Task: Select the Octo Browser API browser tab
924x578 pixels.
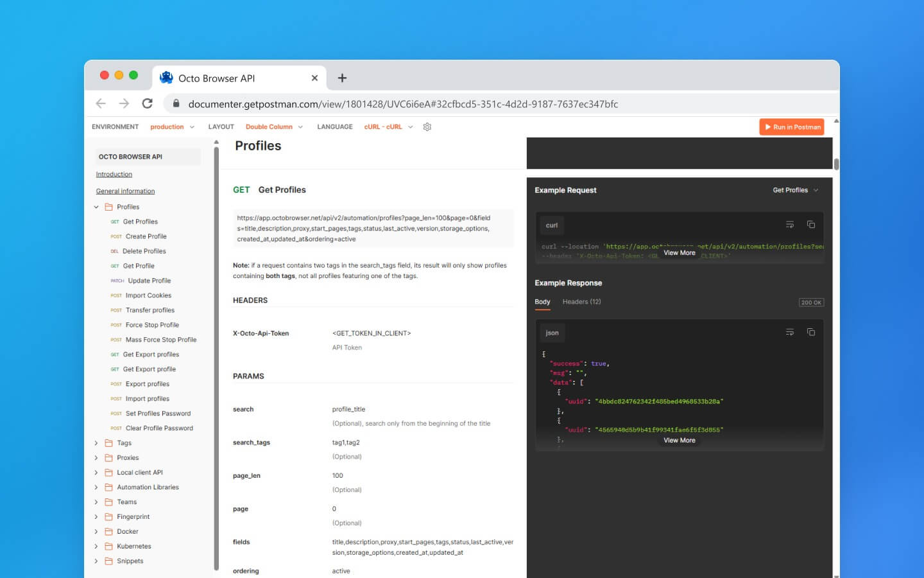Action: click(x=239, y=78)
